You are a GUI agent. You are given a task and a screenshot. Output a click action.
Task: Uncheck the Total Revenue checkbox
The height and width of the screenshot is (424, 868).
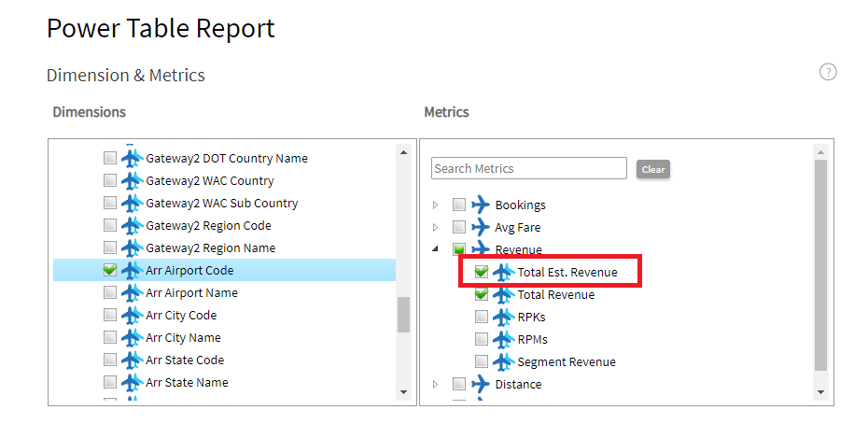[x=482, y=294]
